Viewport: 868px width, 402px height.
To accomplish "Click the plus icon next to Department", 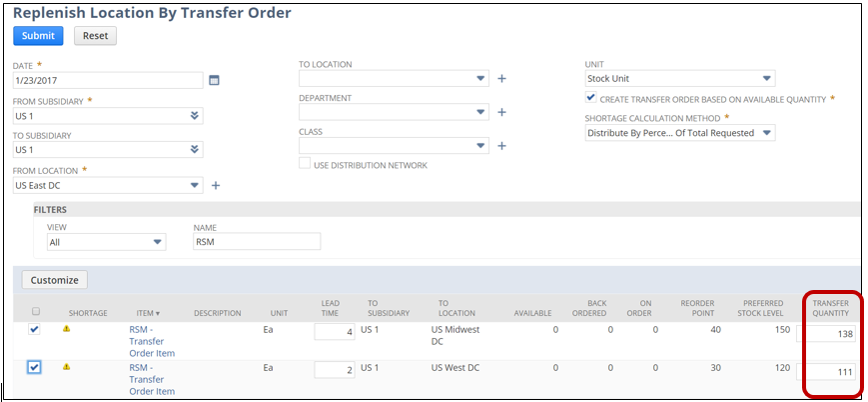I will pos(501,112).
